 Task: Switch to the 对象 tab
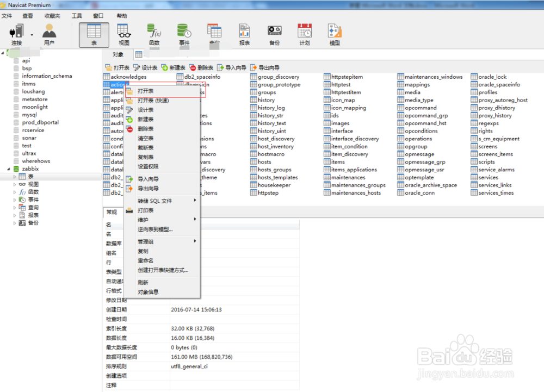click(118, 55)
